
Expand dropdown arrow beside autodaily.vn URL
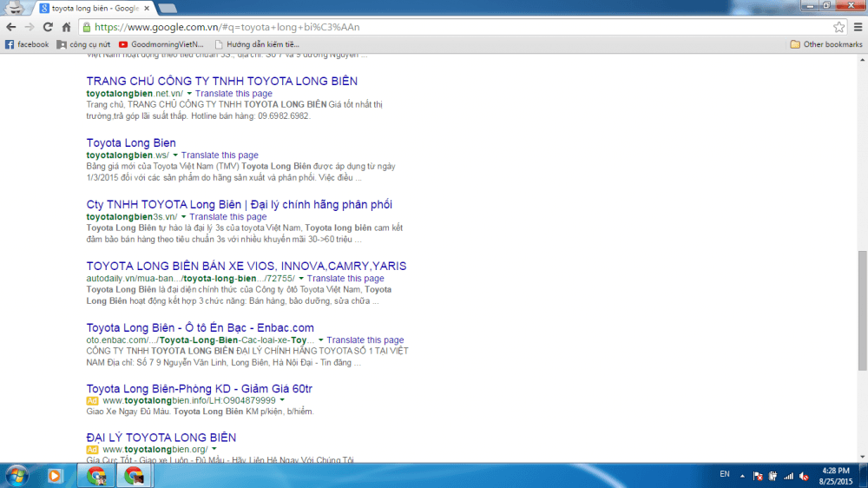click(300, 278)
